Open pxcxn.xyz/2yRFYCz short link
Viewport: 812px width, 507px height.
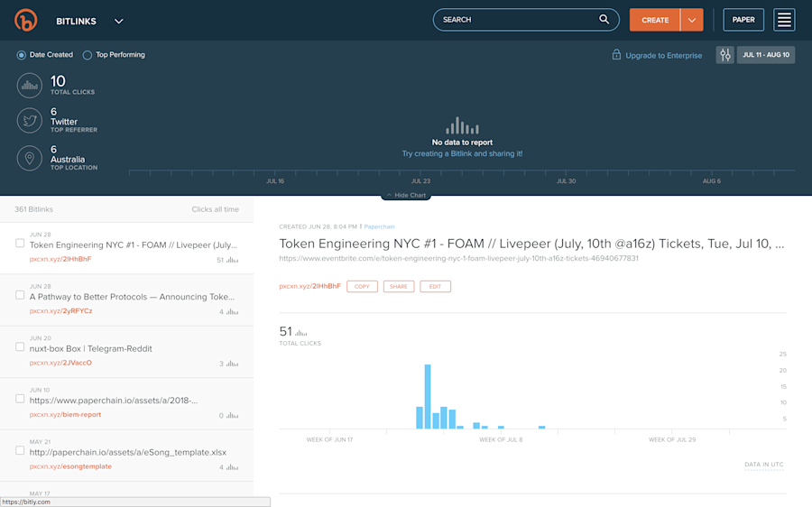point(60,310)
